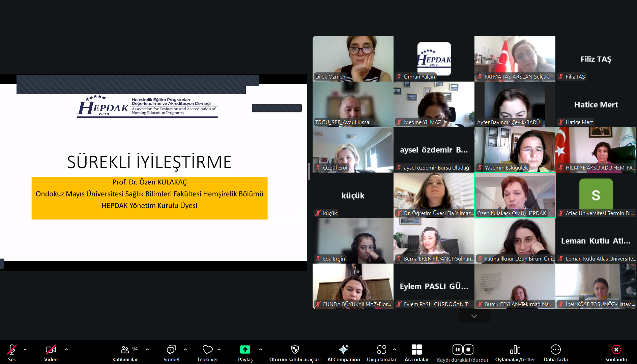This screenshot has width=637, height=364.
Task: Turn on camera with Video button
Action: coord(51,352)
